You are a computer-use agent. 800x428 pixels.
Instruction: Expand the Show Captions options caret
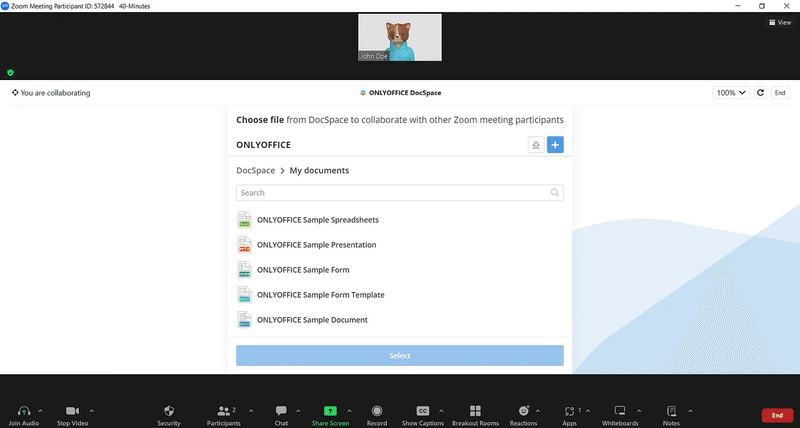(441, 411)
